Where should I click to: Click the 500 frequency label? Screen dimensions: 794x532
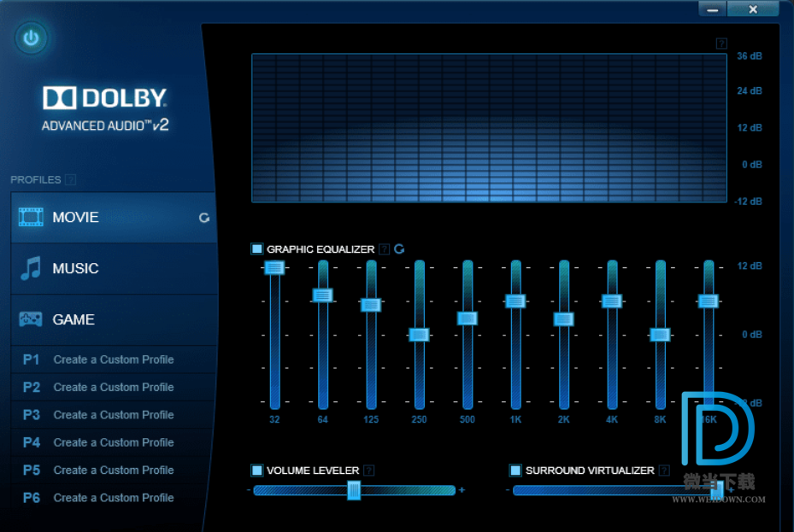[x=468, y=419]
